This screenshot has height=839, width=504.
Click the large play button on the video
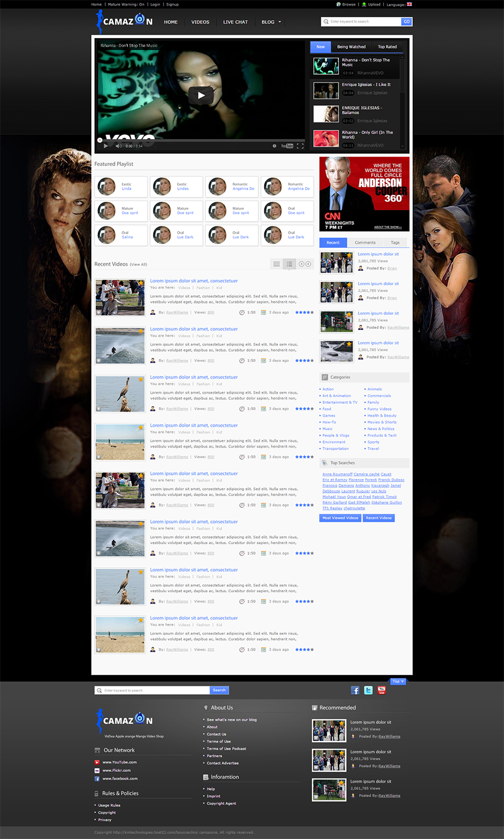(x=201, y=95)
